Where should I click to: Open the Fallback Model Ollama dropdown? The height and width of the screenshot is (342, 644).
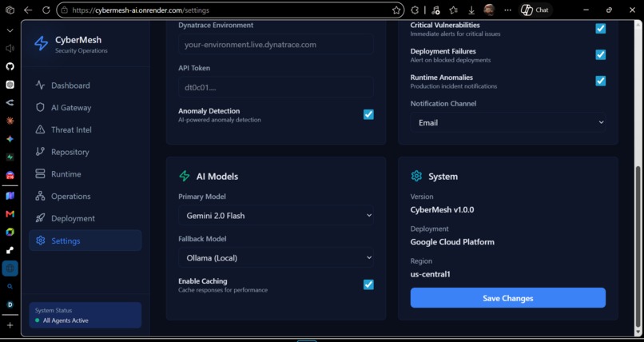(276, 257)
